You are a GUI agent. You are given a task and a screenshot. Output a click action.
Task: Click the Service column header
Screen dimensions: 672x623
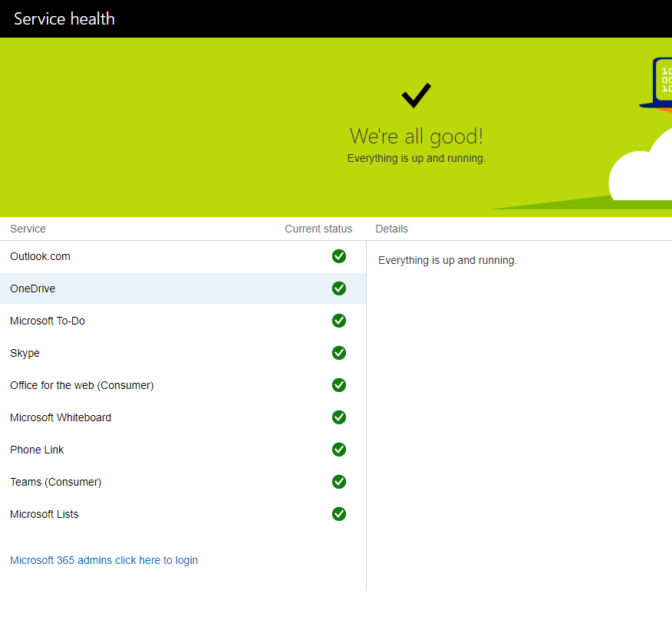(x=28, y=229)
